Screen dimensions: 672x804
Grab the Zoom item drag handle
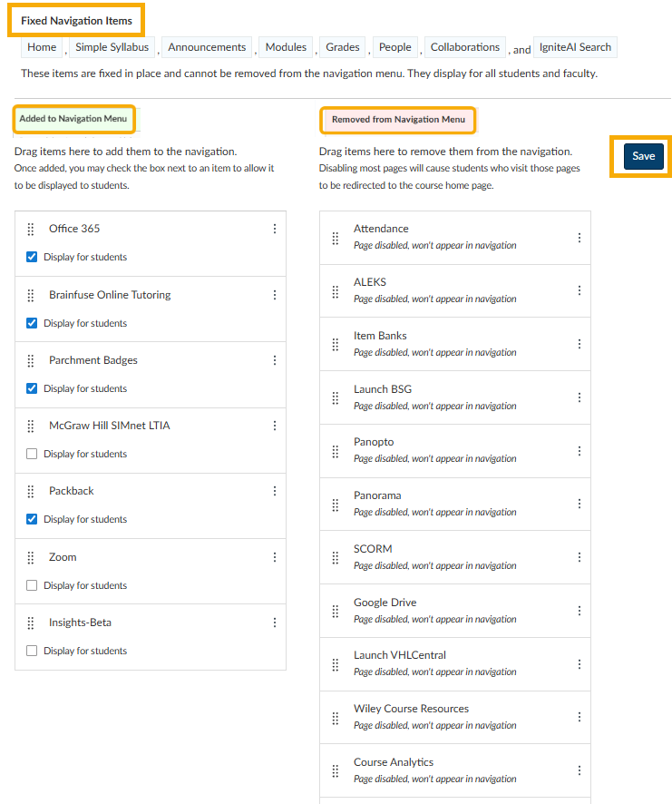coord(30,558)
